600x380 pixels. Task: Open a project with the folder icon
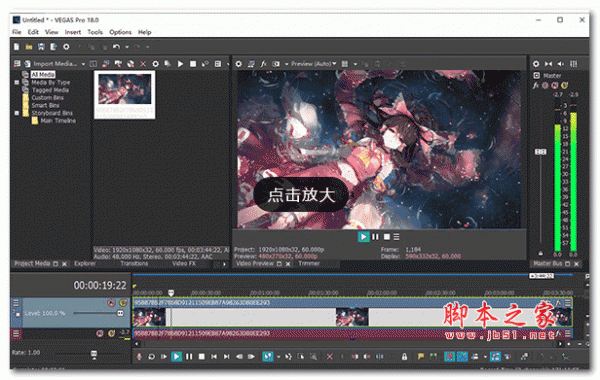pos(29,47)
